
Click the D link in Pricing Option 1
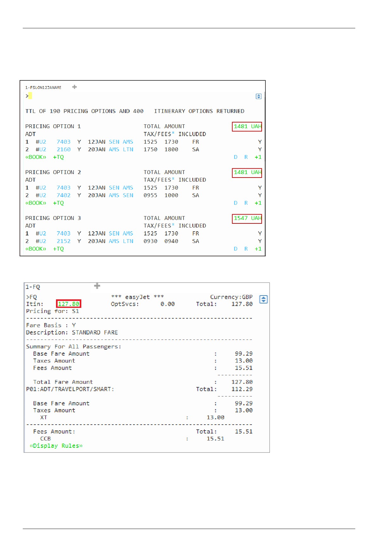[236, 157]
